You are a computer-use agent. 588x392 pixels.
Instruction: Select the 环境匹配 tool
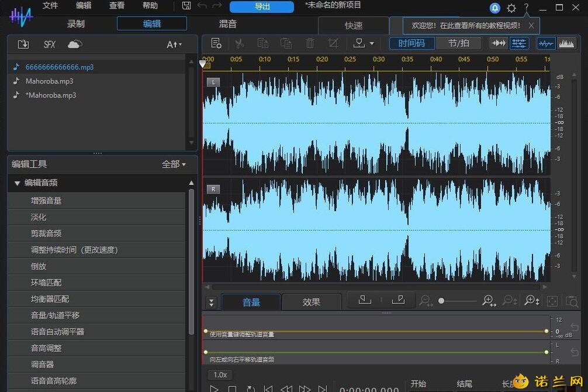click(96, 283)
